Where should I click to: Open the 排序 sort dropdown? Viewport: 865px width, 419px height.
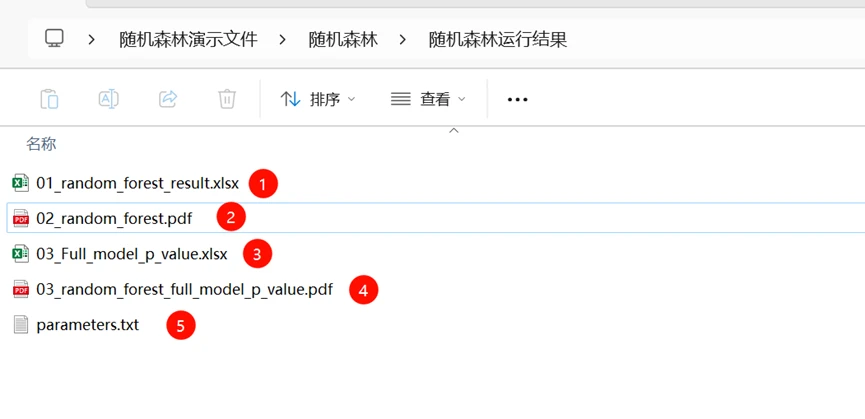(318, 99)
